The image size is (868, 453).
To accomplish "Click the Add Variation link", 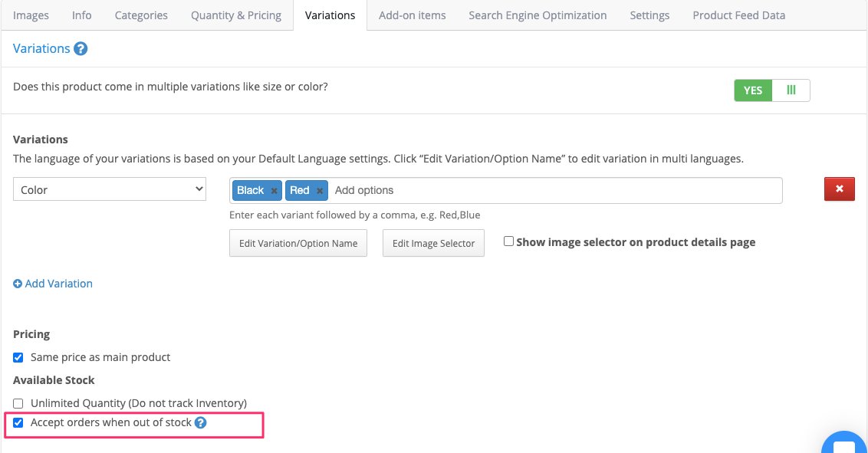I will (x=59, y=284).
